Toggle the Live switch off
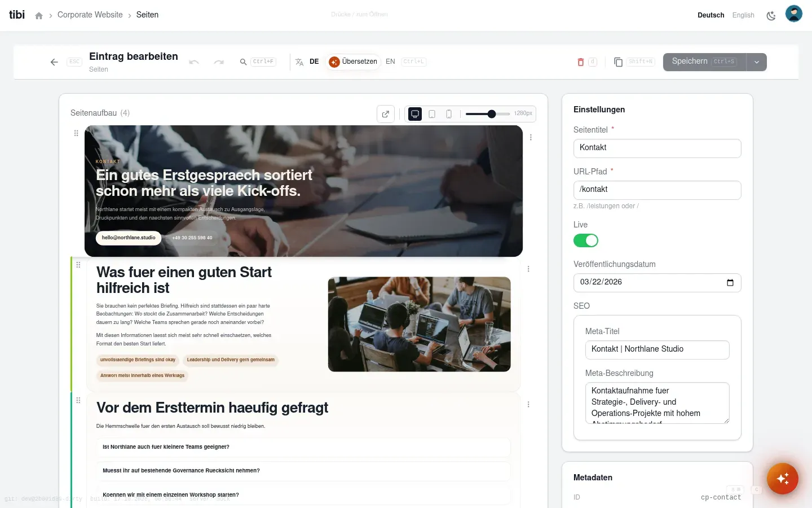The height and width of the screenshot is (508, 812). point(586,240)
